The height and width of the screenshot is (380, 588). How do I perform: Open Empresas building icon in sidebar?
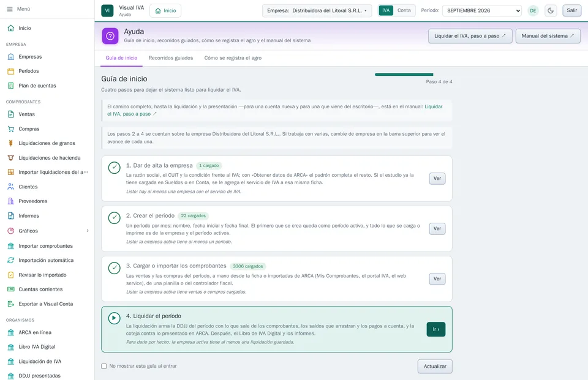click(11, 56)
